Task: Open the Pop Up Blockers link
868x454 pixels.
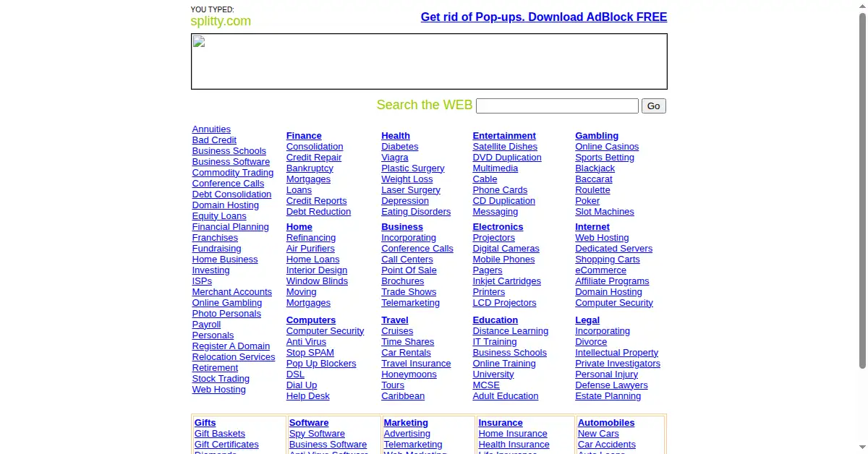Action: point(321,364)
